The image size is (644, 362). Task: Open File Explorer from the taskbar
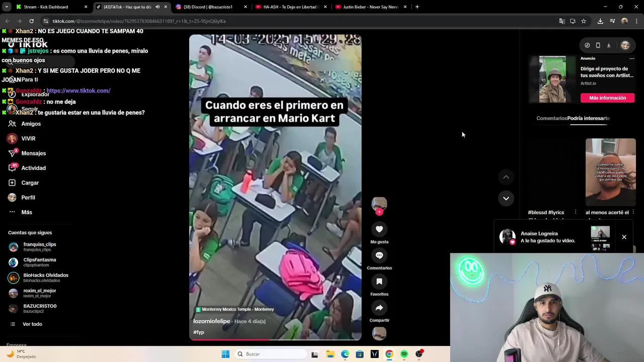tap(330, 354)
